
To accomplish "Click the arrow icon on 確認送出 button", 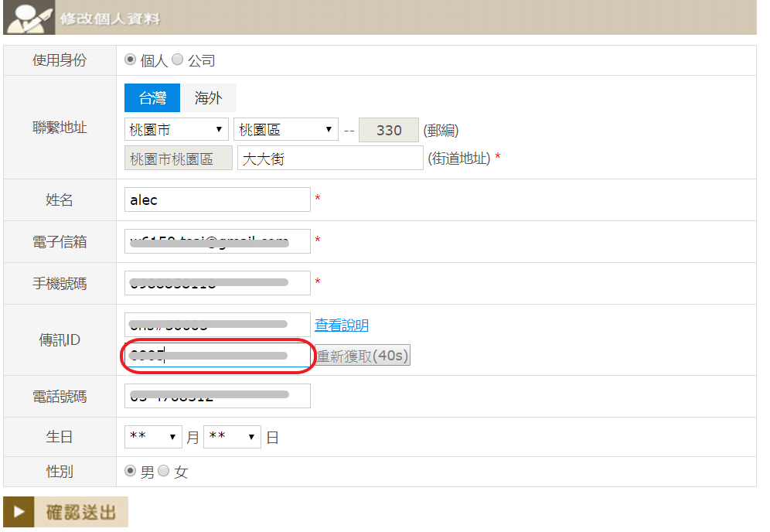I will [19, 512].
